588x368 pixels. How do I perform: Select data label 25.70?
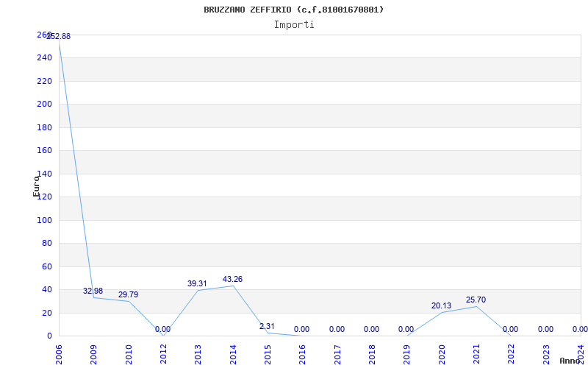[x=476, y=300]
